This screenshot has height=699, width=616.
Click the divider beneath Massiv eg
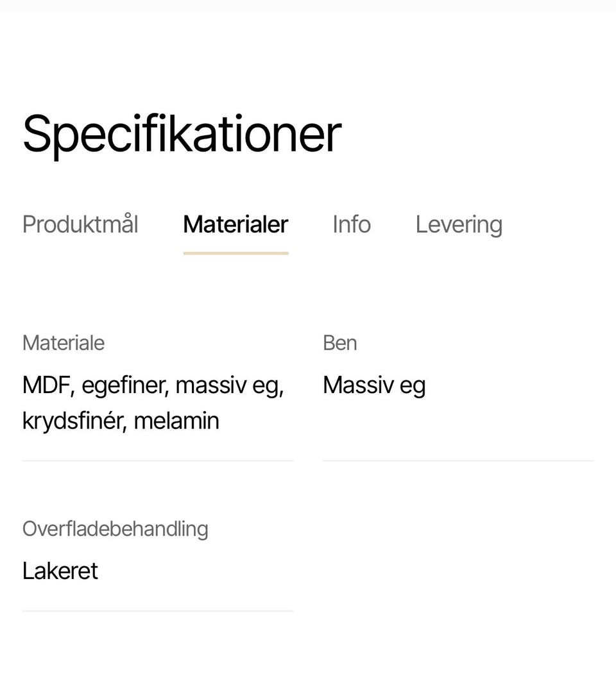(x=458, y=460)
